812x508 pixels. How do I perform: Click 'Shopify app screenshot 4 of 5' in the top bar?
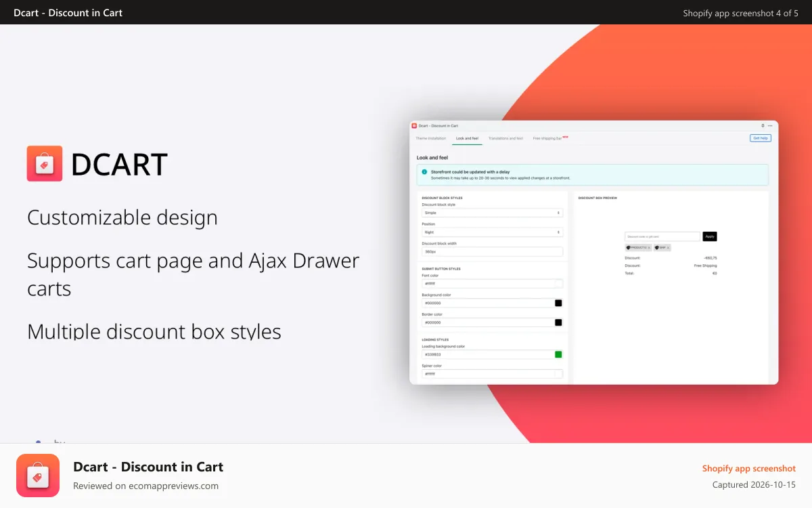click(741, 13)
